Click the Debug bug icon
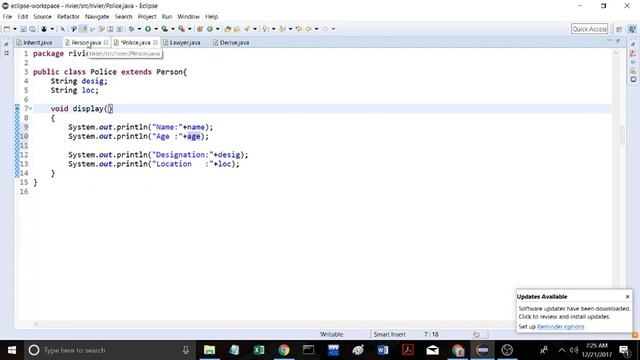 click(131, 29)
